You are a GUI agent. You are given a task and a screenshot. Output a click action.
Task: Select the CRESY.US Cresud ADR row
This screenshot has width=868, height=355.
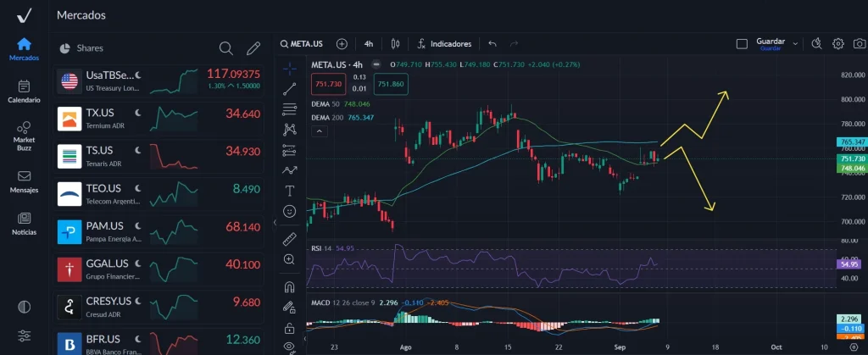coord(159,307)
